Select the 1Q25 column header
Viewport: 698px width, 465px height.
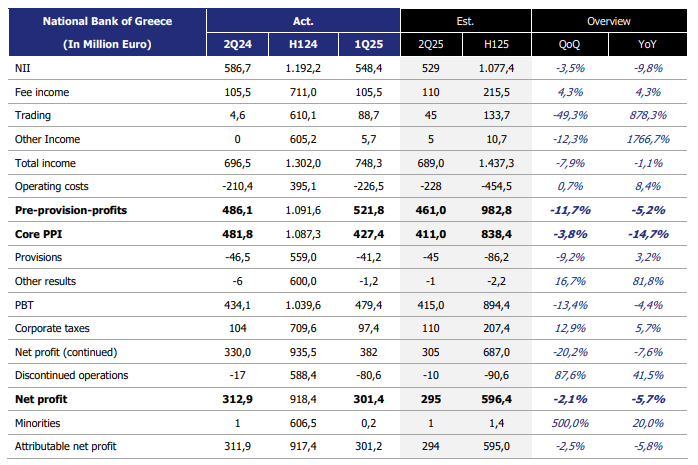369,44
